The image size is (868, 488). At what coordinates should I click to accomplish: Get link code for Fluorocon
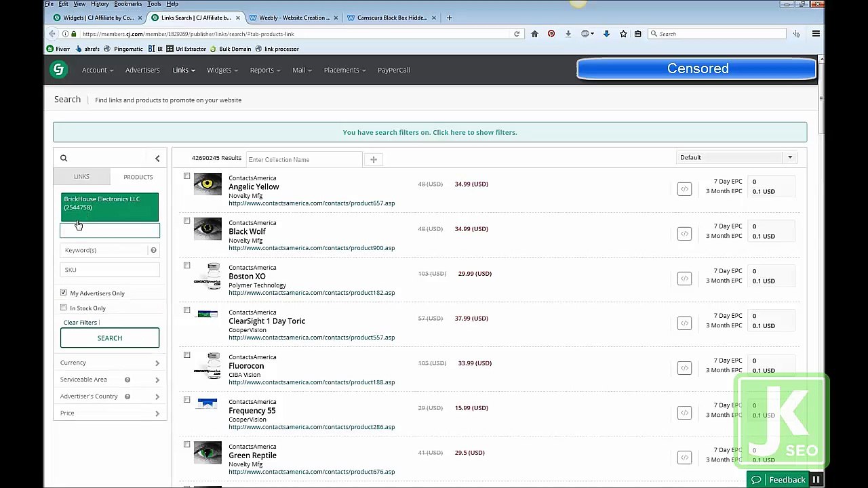684,368
